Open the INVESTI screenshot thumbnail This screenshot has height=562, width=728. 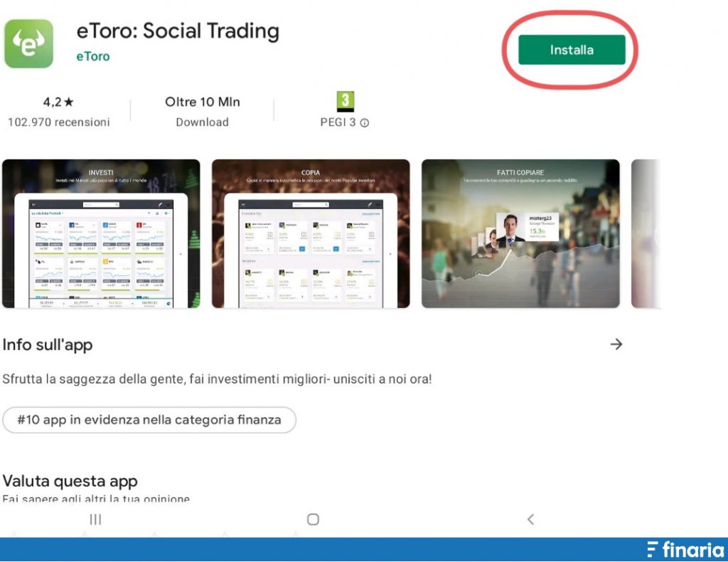click(101, 233)
